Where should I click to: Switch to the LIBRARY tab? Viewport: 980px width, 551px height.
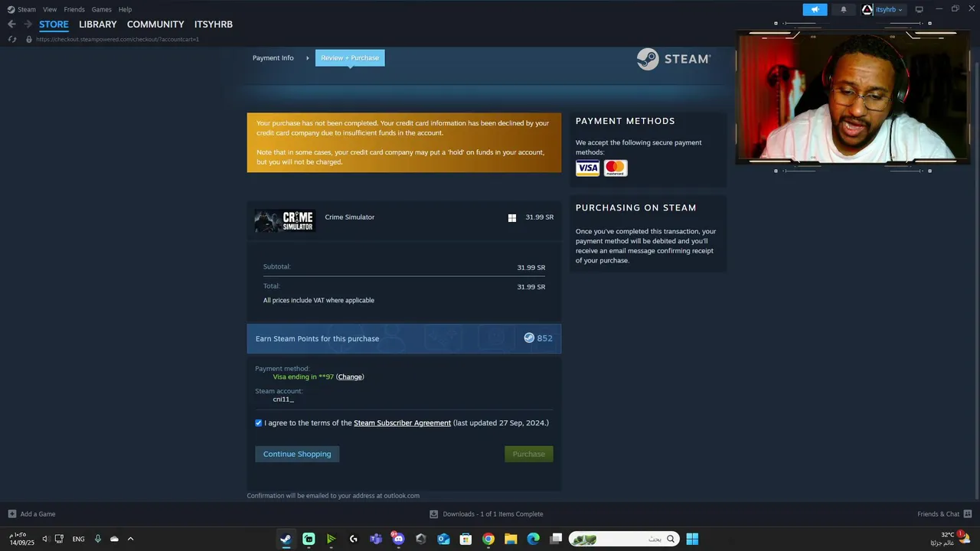[98, 24]
